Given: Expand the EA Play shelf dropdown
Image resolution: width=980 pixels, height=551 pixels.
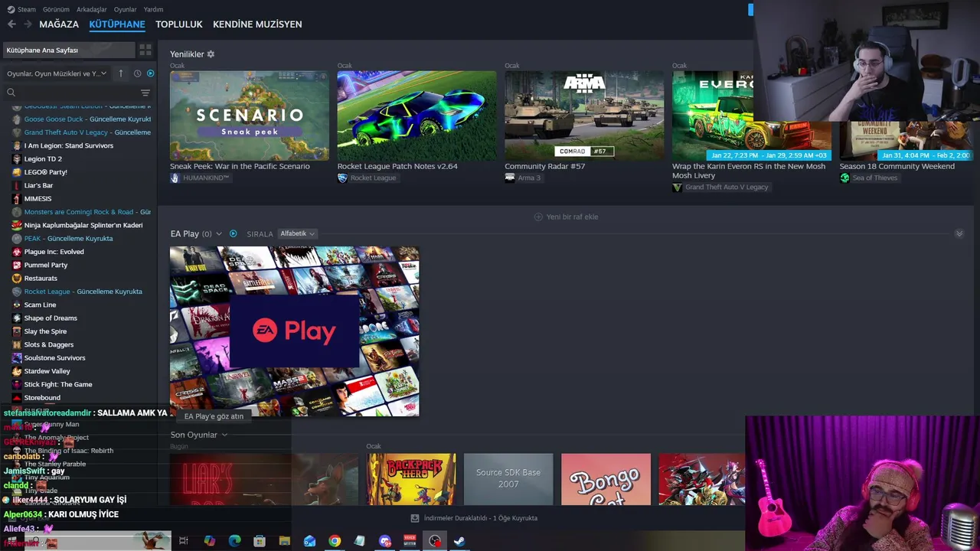Looking at the screenshot, I should click(x=219, y=233).
